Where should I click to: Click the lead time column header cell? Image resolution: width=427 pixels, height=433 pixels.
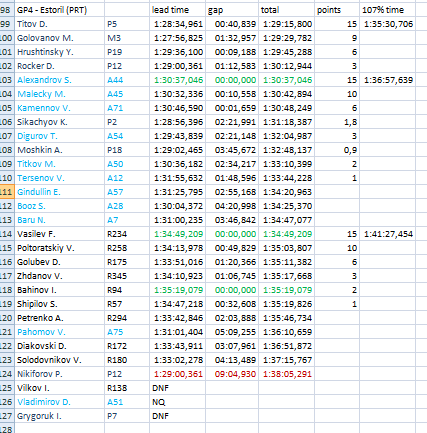click(177, 10)
